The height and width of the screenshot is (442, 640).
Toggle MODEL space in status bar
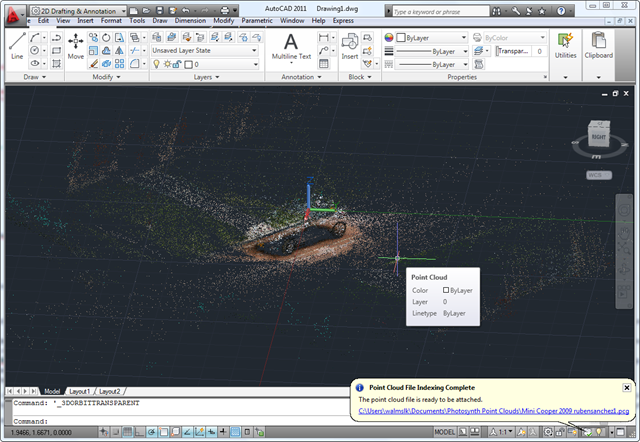point(445,432)
